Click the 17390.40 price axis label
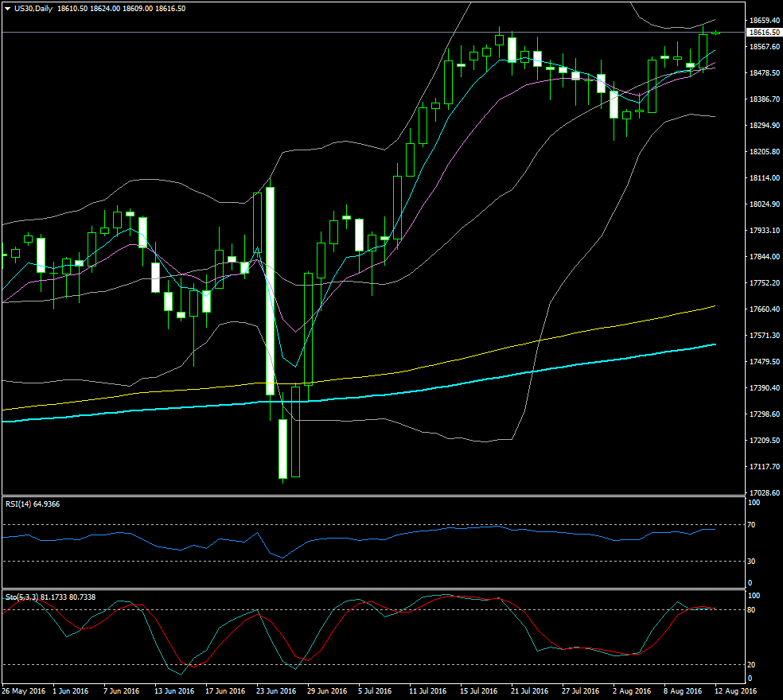Screen dimensions: 783x700 765,388
